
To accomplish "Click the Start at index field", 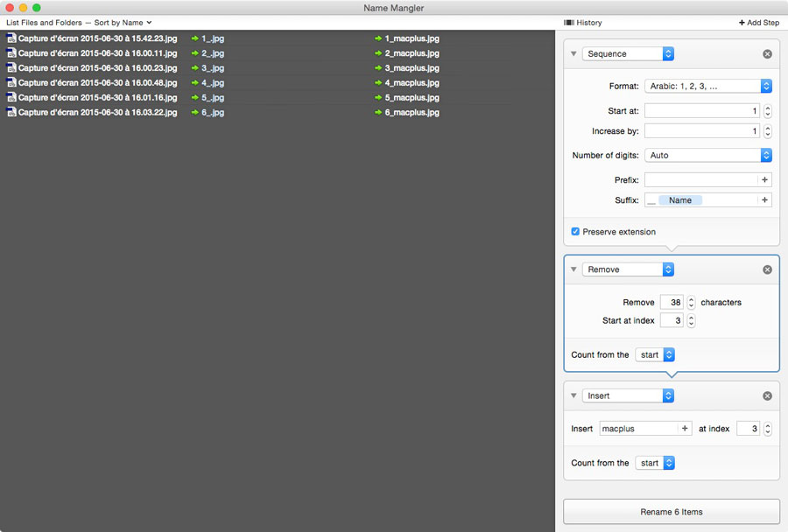I will click(x=672, y=320).
